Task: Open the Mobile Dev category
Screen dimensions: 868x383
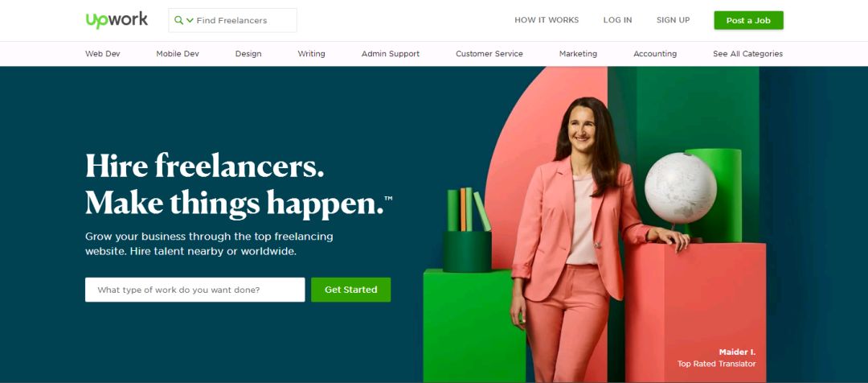Action: point(178,54)
